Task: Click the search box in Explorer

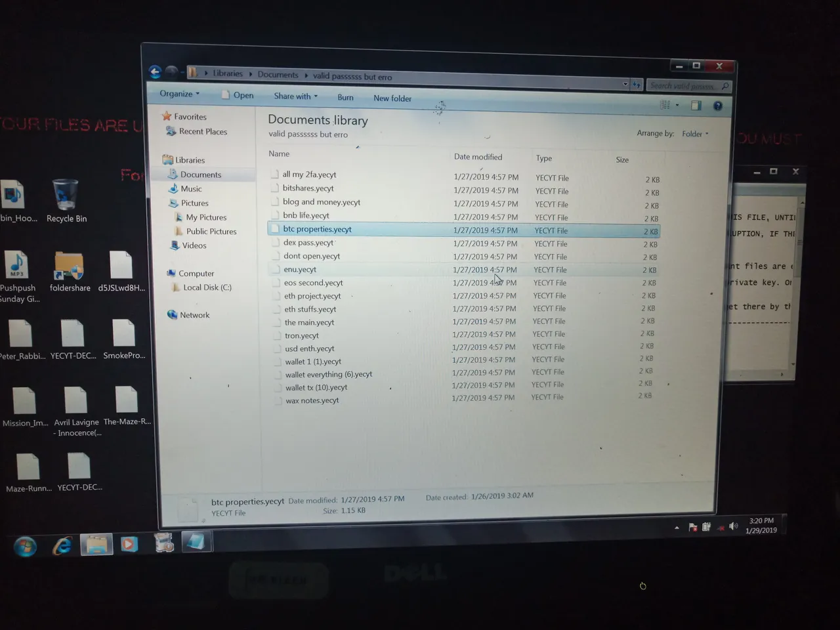Action: [x=688, y=86]
